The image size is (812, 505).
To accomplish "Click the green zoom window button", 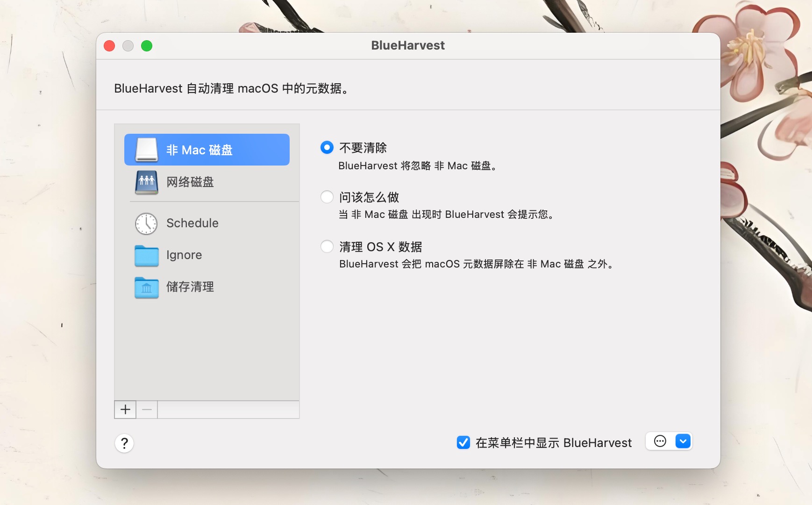I will 147,46.
